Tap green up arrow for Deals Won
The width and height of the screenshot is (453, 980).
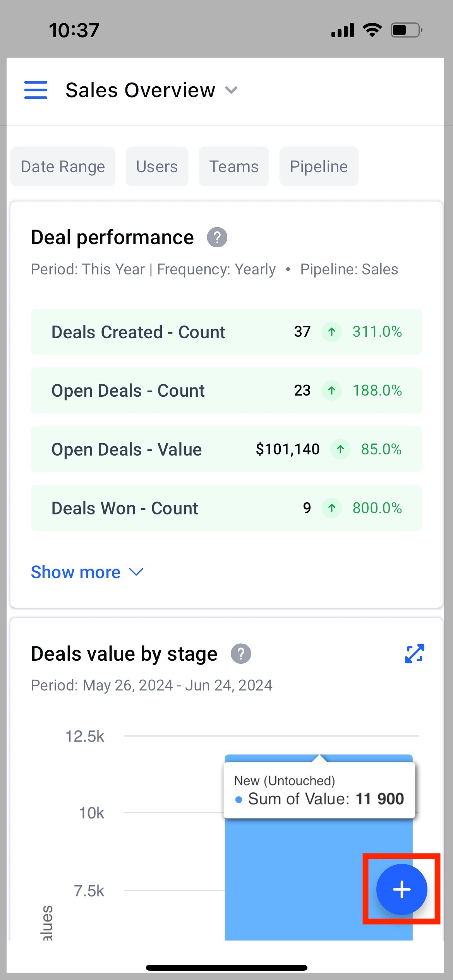pyautogui.click(x=332, y=508)
